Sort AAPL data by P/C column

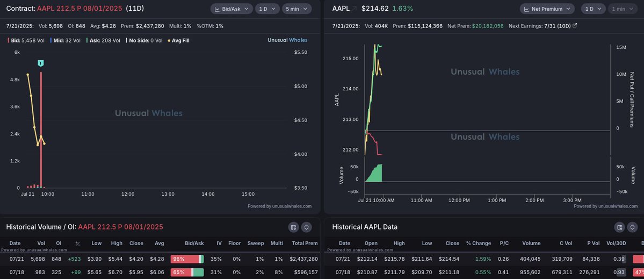point(504,244)
